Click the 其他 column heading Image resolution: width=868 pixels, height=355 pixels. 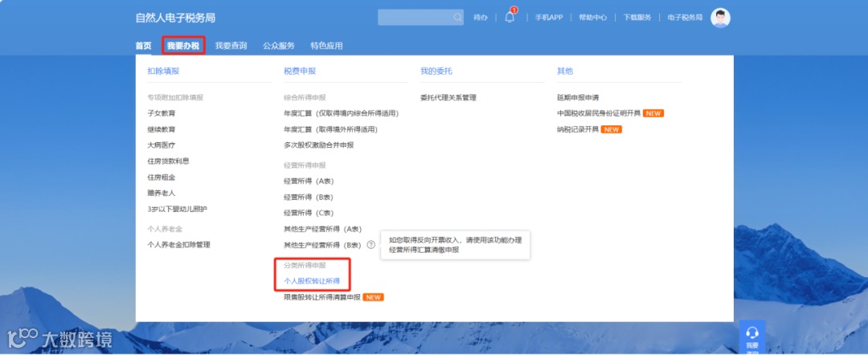click(565, 71)
